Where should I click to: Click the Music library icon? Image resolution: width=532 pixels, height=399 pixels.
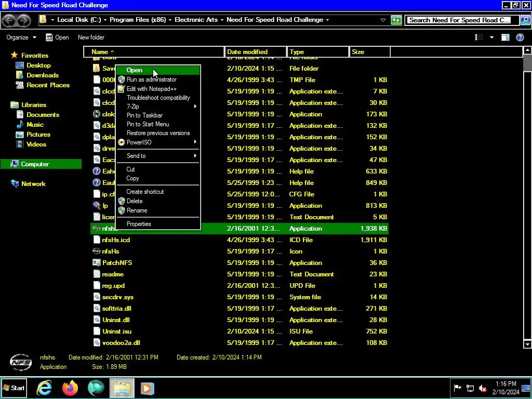coord(20,125)
